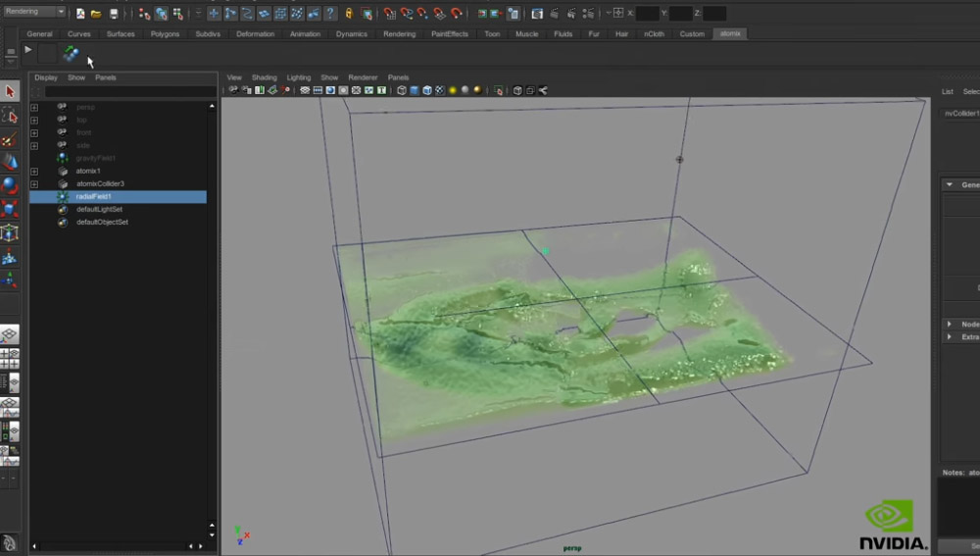This screenshot has width=980, height=556.
Task: Open the Outliner Show menu
Action: 76,77
